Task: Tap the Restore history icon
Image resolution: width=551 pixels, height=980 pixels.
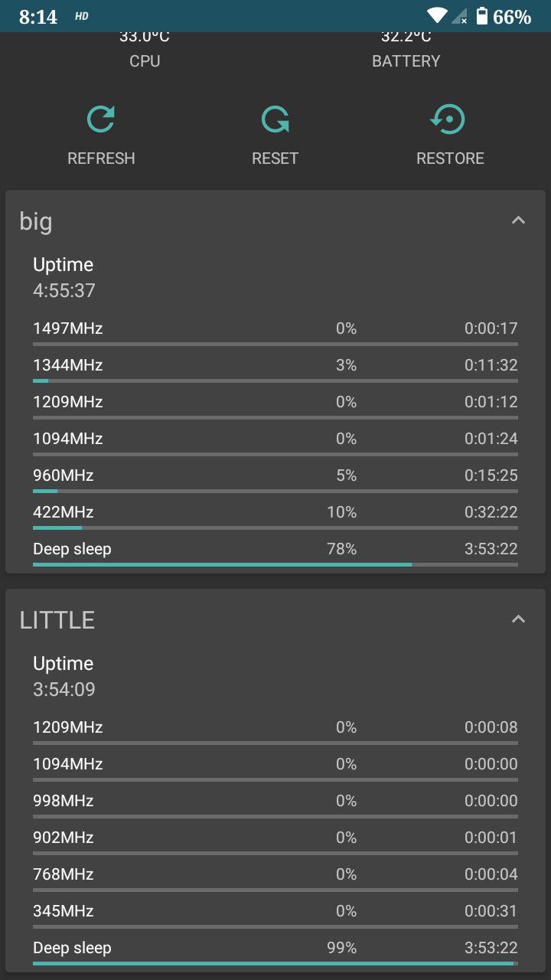Action: [x=449, y=119]
